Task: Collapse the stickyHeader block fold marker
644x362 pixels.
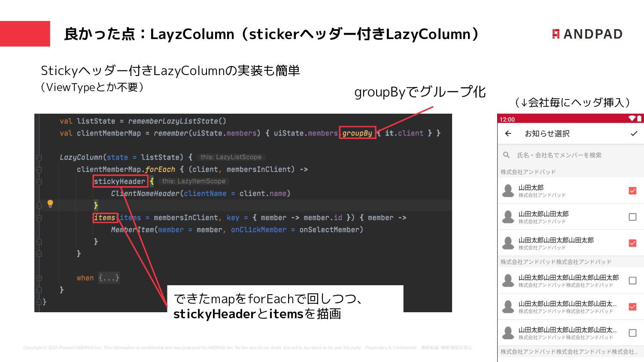Action: pyautogui.click(x=39, y=182)
